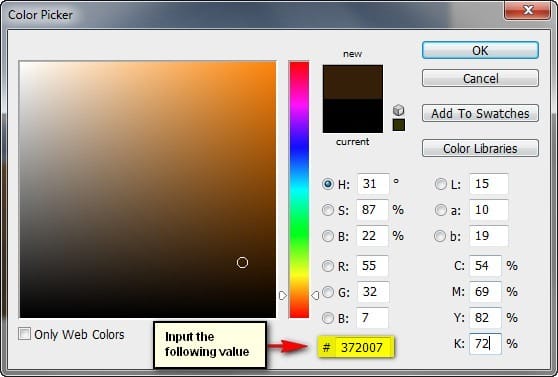Image resolution: width=558 pixels, height=377 pixels.
Task: Click the Lab b field showing 19
Action: click(x=489, y=236)
